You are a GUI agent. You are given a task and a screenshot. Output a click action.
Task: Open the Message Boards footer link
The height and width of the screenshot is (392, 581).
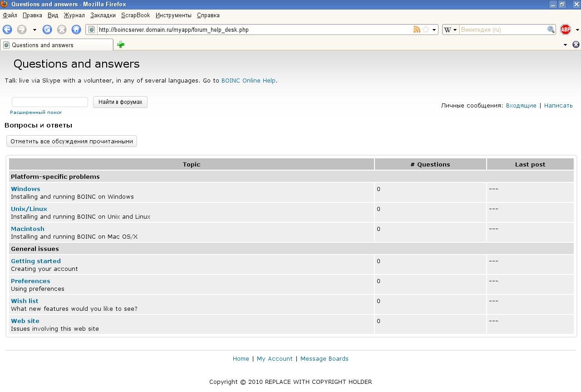(324, 358)
